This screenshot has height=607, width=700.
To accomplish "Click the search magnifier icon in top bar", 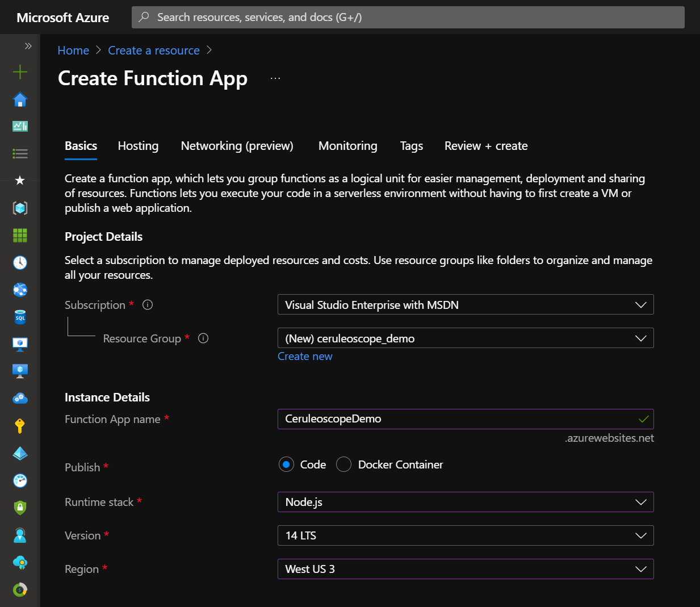I will coord(144,17).
